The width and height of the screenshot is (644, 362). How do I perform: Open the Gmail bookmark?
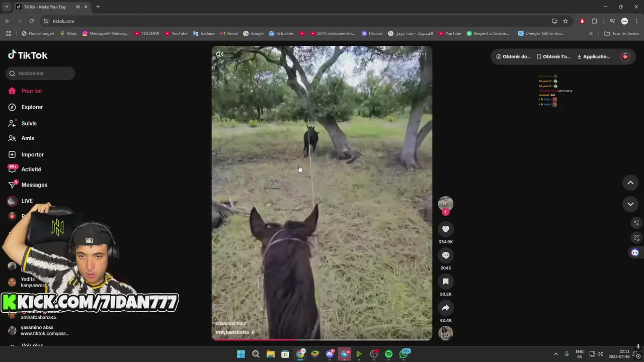pyautogui.click(x=228, y=34)
